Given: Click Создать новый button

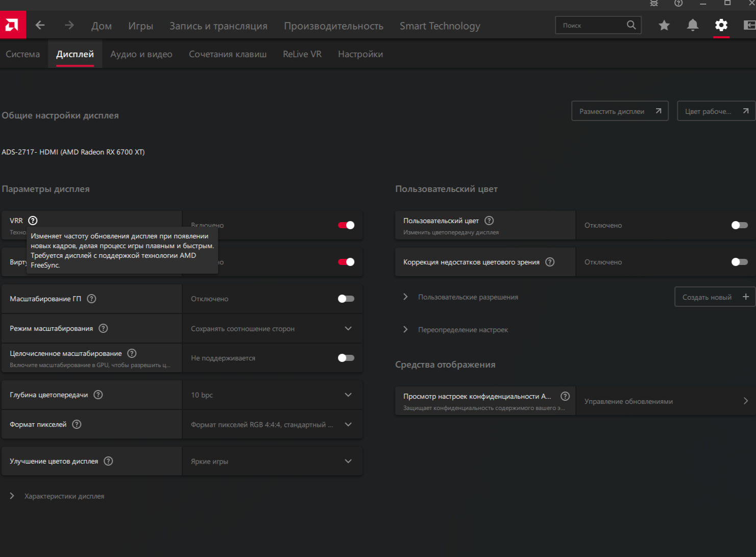Looking at the screenshot, I should click(714, 297).
